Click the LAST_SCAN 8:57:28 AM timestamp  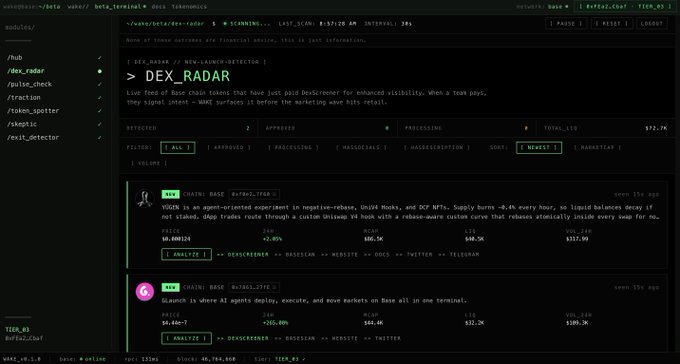coord(317,23)
